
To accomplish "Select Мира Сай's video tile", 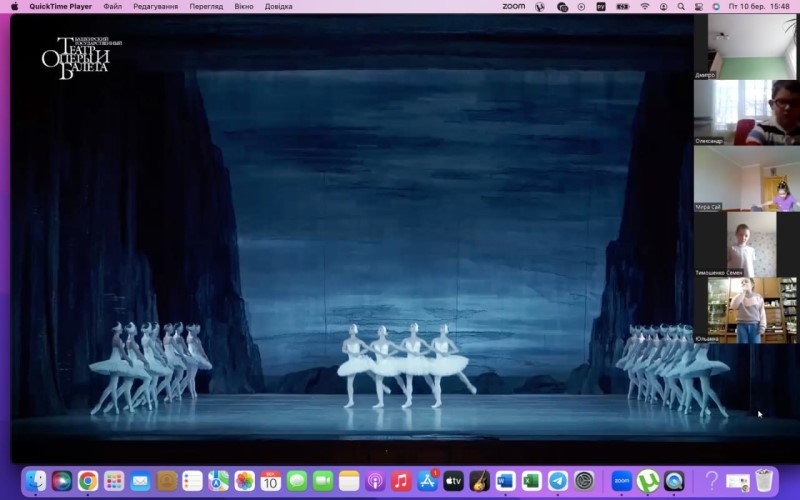I will pyautogui.click(x=747, y=179).
